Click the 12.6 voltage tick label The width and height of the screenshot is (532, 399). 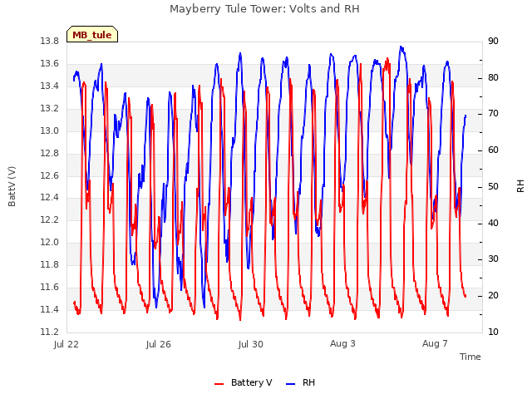tap(50, 175)
